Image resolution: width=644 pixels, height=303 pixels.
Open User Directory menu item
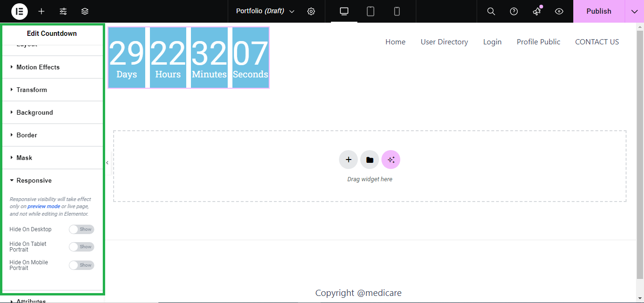tap(444, 42)
